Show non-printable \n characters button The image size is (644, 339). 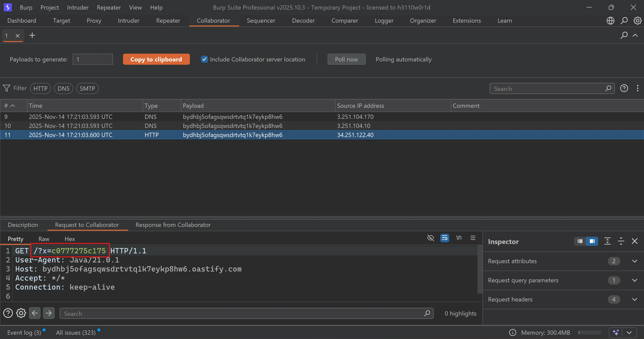pyautogui.click(x=459, y=238)
